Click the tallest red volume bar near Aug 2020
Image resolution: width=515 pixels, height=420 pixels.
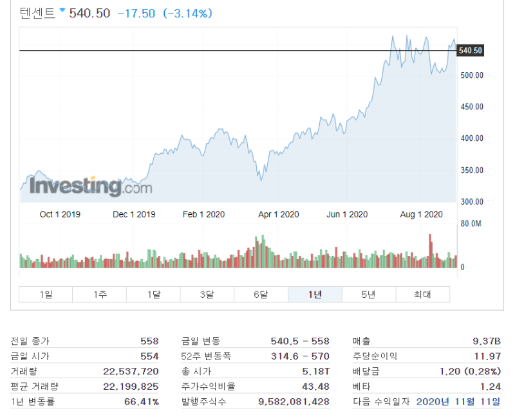coord(430,251)
